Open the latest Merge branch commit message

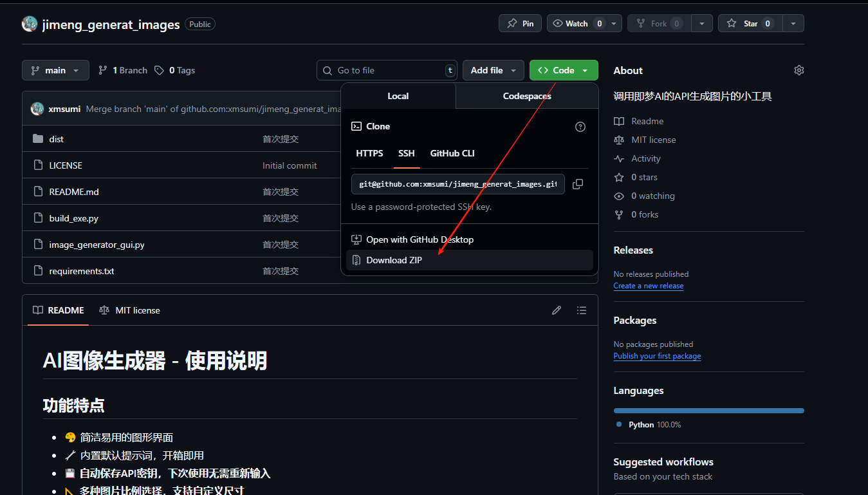(x=213, y=109)
